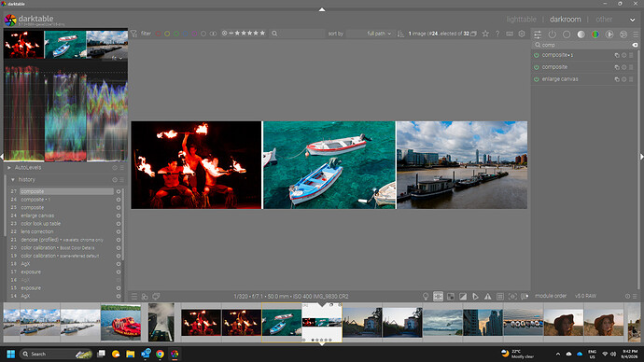This screenshot has width=644, height=362.
Task: Collapse the history panel
Action: 13,180
